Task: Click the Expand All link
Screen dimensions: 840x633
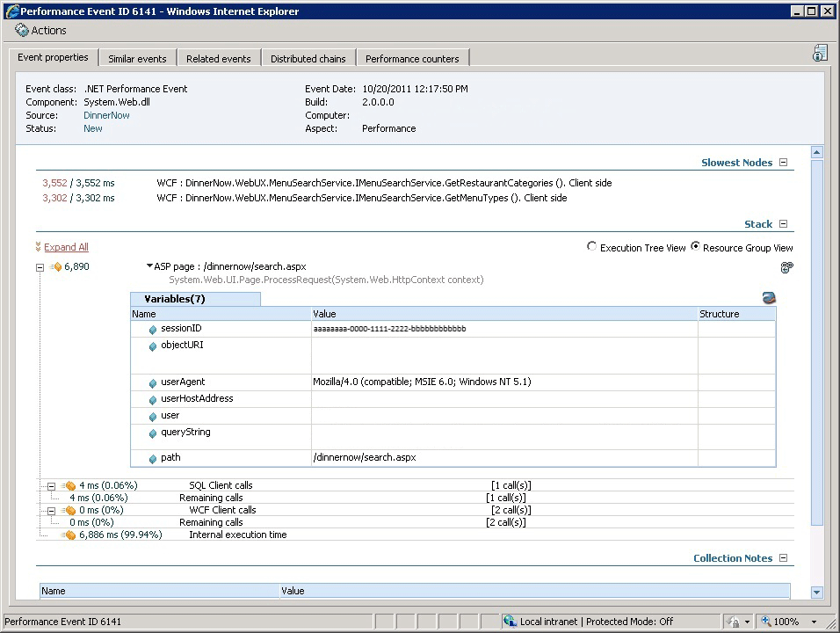Action: tap(66, 247)
